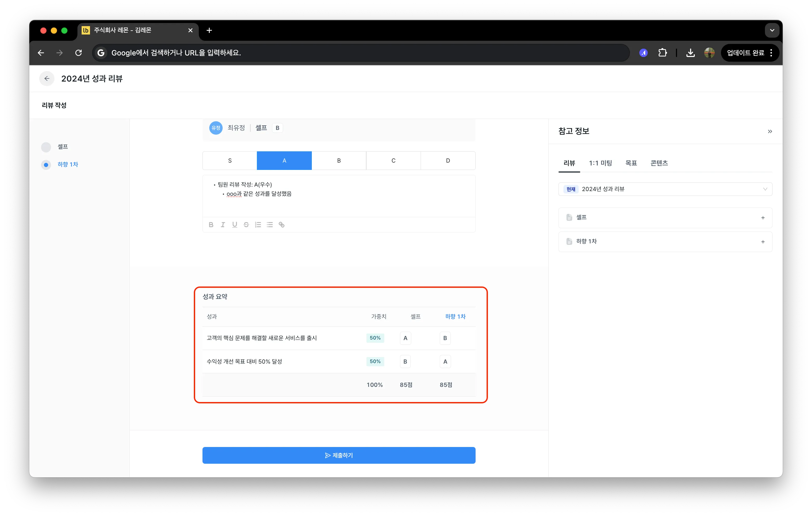Click the 수익성 개선 목표 대비 50% 달성 row
This screenshot has height=516, width=812.
[339, 362]
